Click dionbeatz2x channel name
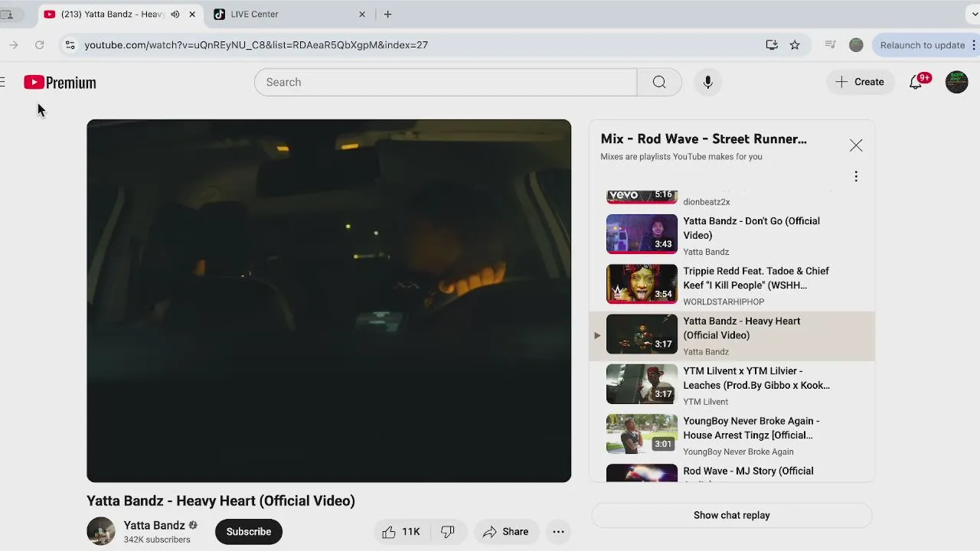 coord(706,202)
